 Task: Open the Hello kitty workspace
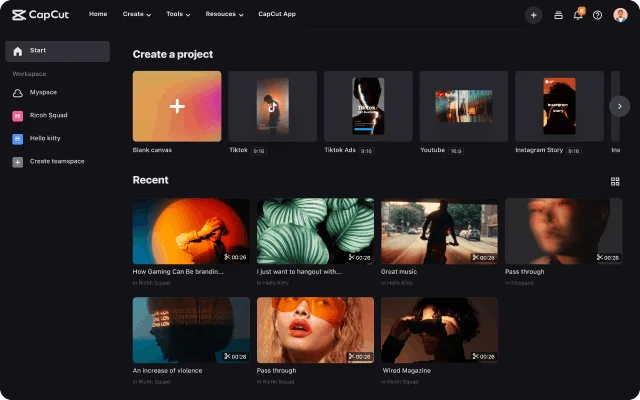(48, 138)
